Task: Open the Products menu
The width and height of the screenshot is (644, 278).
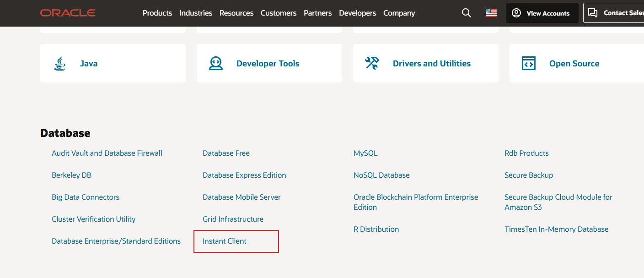Action: pyautogui.click(x=157, y=13)
